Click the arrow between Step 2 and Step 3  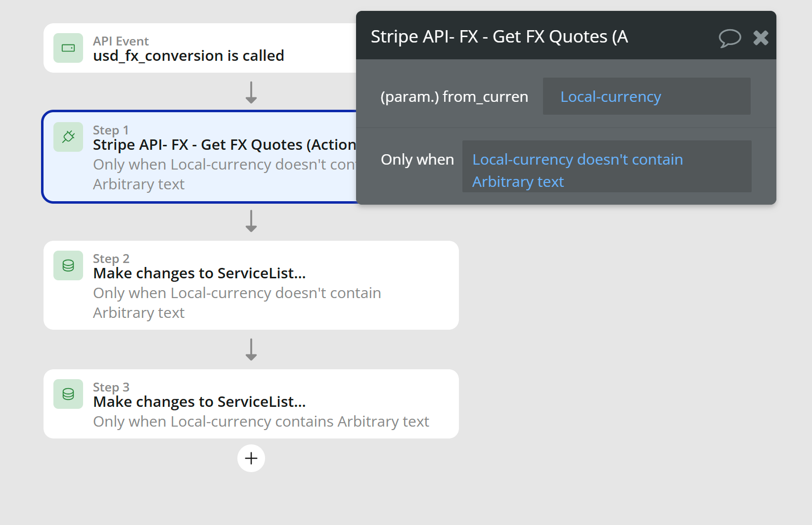tap(251, 350)
